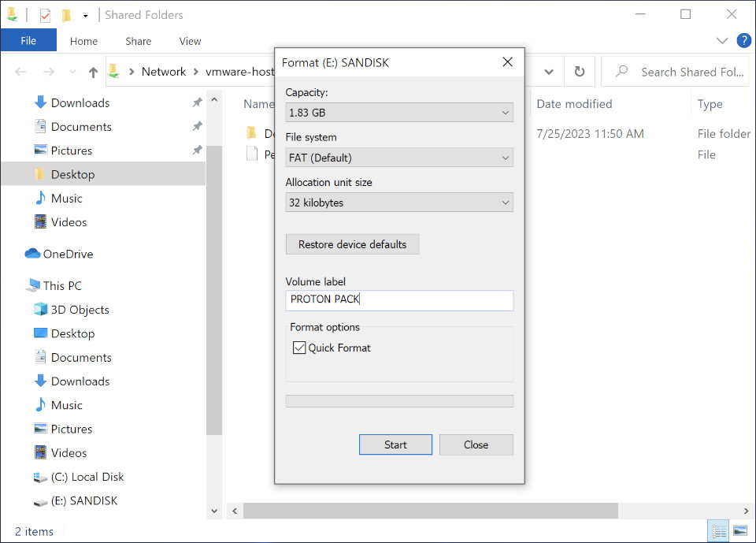Open Desktop under This PC

click(x=72, y=333)
